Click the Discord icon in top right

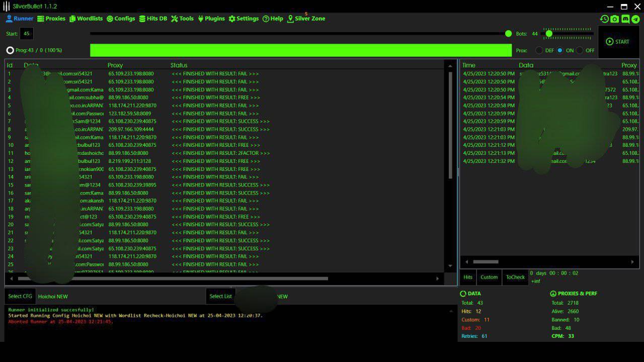tap(625, 19)
